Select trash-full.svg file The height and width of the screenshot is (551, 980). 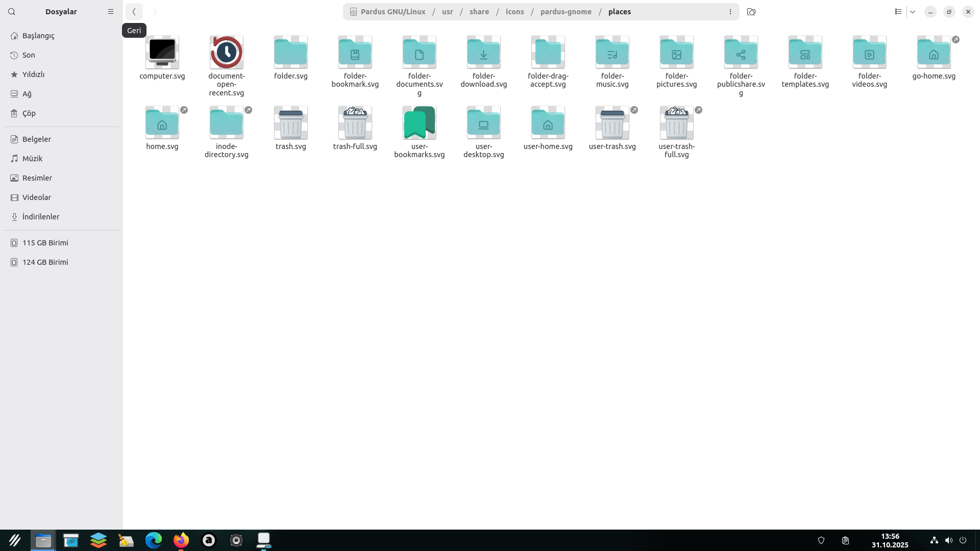[x=355, y=123]
